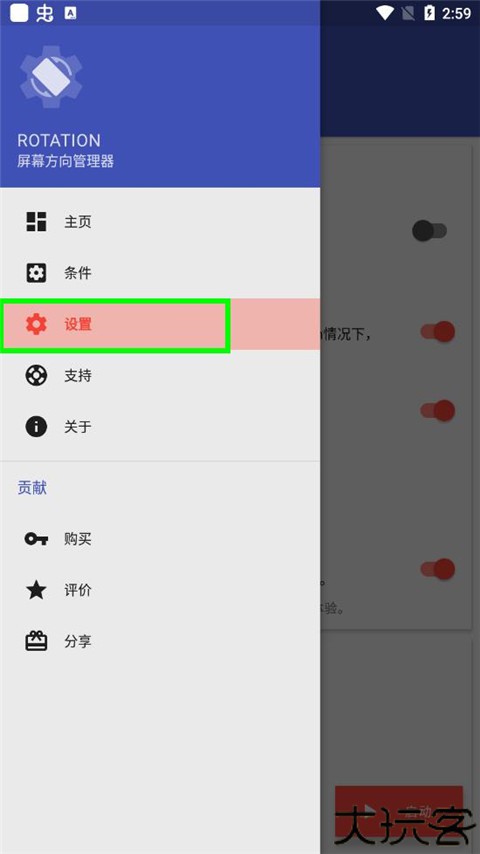The image size is (480, 854).
Task: Toggle the lowest red switch
Action: [x=438, y=569]
